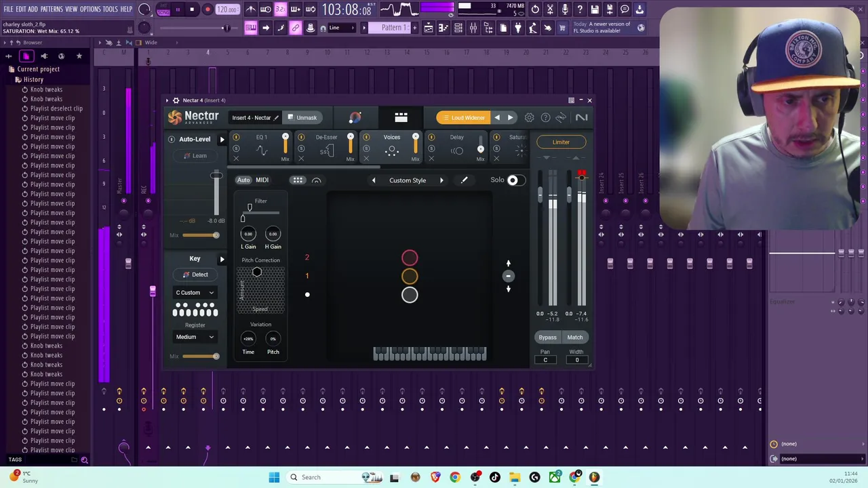Open the C Custom key dropdown

pyautogui.click(x=195, y=293)
